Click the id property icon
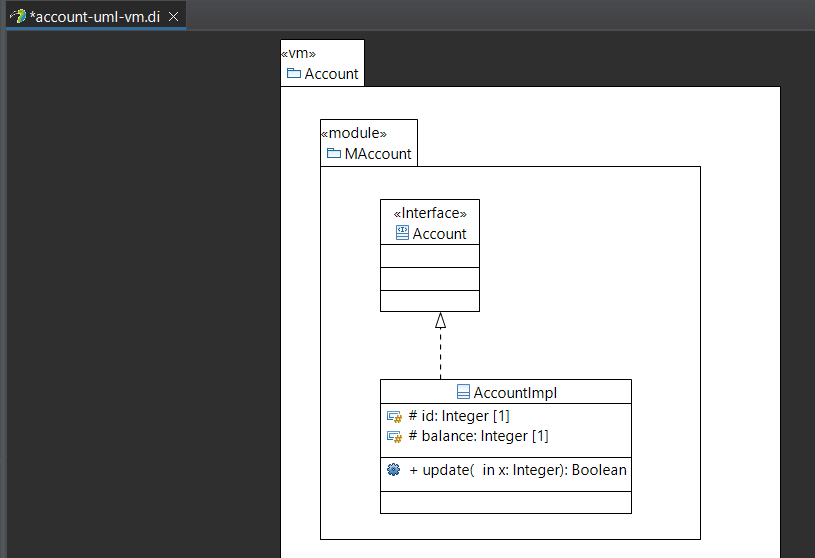 pyautogui.click(x=395, y=417)
